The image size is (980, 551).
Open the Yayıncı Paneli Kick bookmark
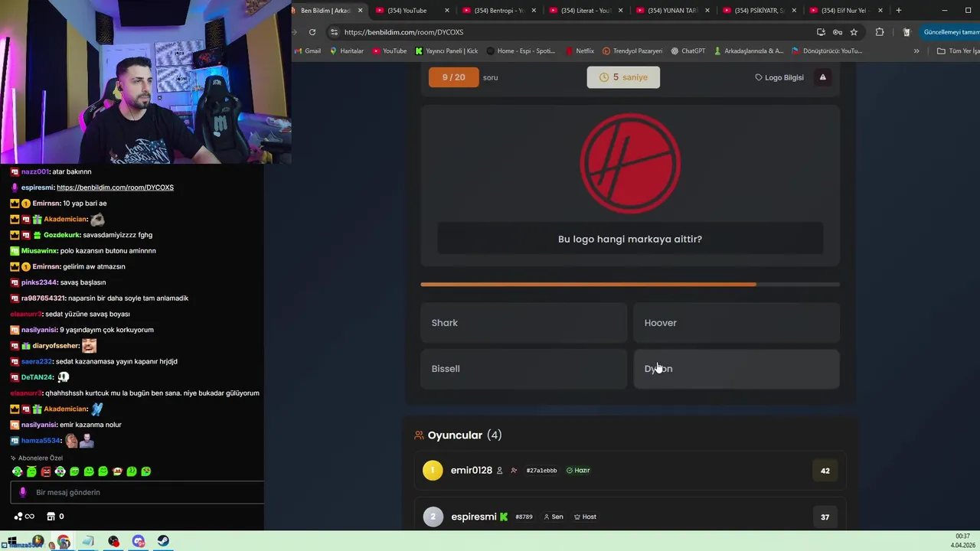click(x=446, y=51)
